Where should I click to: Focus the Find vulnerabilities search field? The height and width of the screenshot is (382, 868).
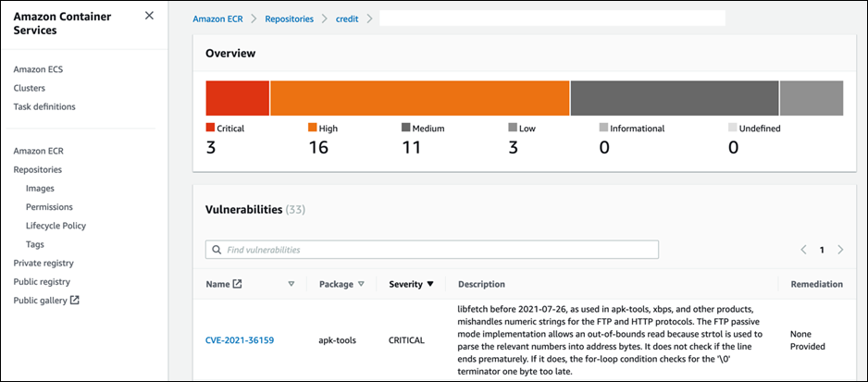432,250
